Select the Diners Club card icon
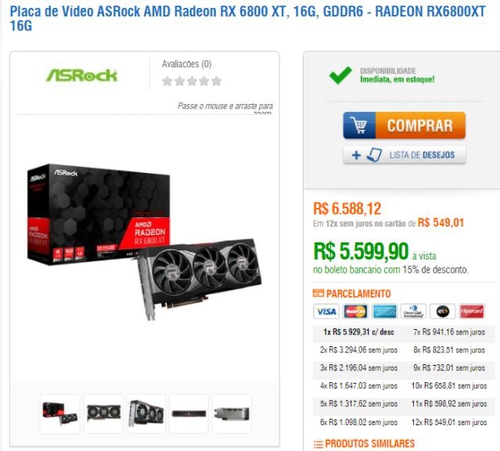500x451 pixels. 413,312
